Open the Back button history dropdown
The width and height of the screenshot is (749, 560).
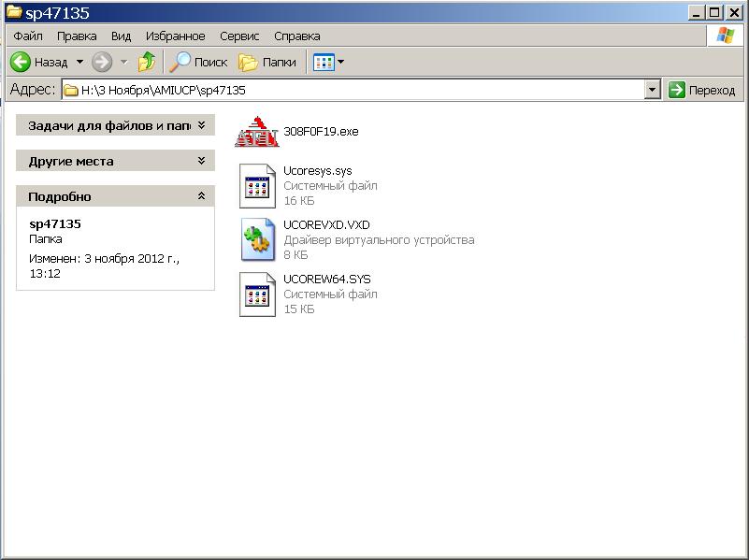pos(79,62)
